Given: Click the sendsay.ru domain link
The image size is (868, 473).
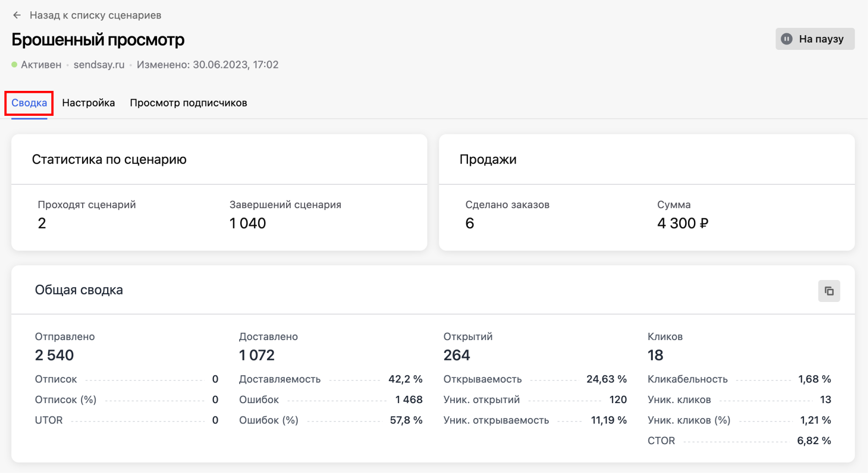Looking at the screenshot, I should click(99, 64).
